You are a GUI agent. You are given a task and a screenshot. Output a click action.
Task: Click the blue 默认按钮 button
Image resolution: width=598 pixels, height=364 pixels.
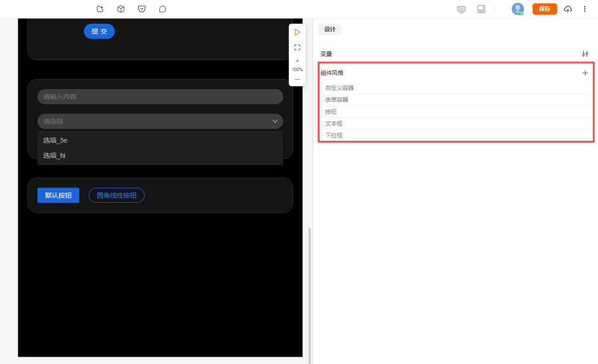pos(58,195)
